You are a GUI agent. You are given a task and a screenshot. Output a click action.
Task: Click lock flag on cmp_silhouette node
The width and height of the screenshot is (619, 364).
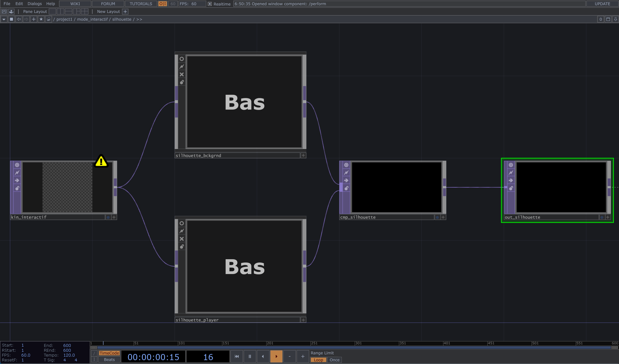[346, 188]
